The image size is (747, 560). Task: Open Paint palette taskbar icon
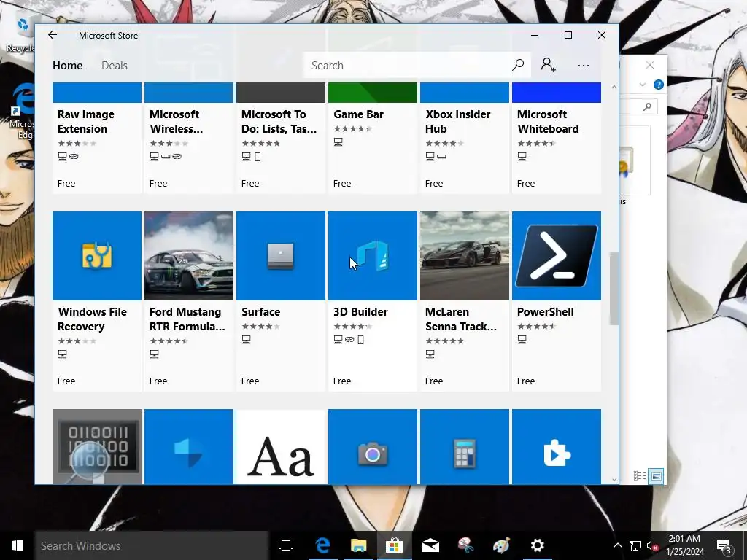tap(501, 545)
